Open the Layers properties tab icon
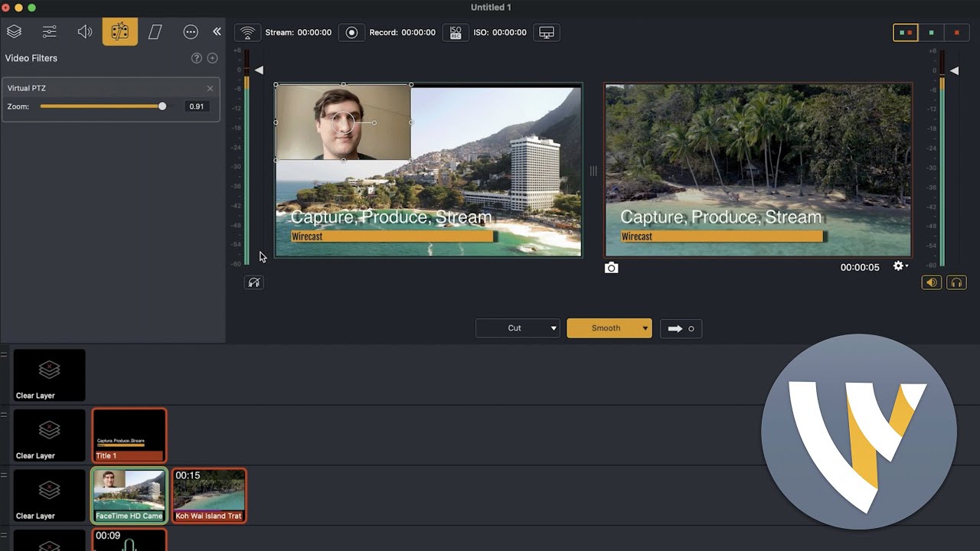The image size is (980, 551). click(x=14, y=31)
